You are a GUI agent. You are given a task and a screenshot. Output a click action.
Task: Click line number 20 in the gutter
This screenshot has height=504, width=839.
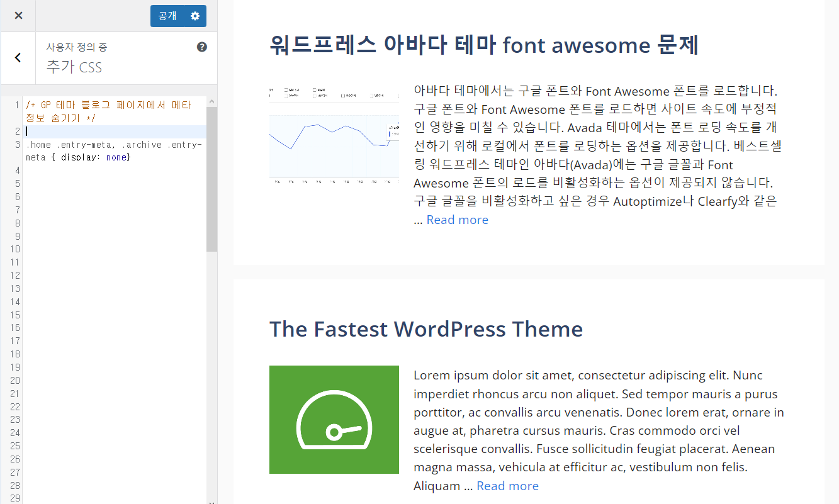pyautogui.click(x=15, y=381)
